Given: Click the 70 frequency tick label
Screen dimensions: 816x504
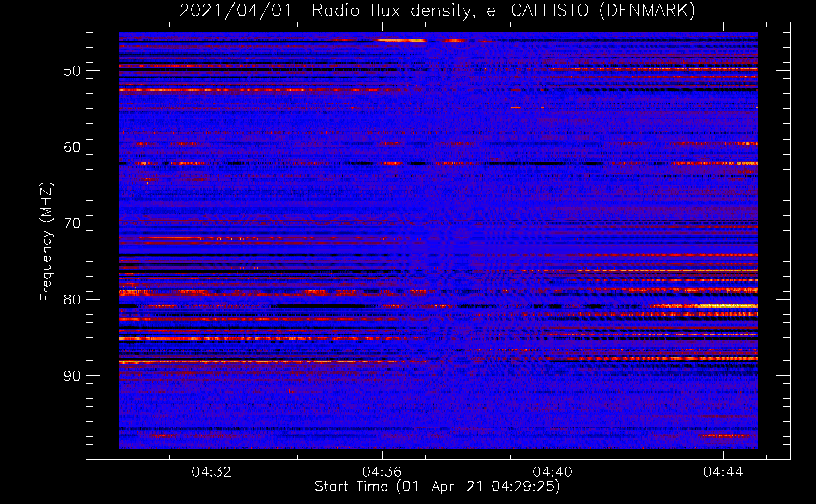Looking at the screenshot, I should tap(72, 223).
